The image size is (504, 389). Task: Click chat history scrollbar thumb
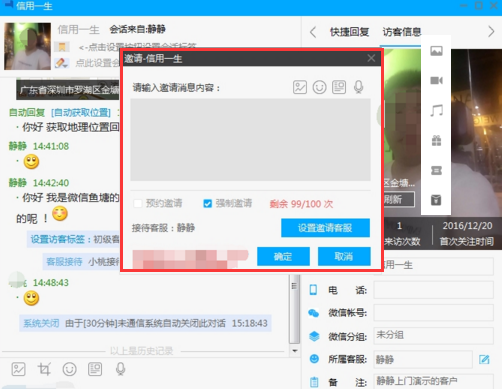tap(294, 308)
